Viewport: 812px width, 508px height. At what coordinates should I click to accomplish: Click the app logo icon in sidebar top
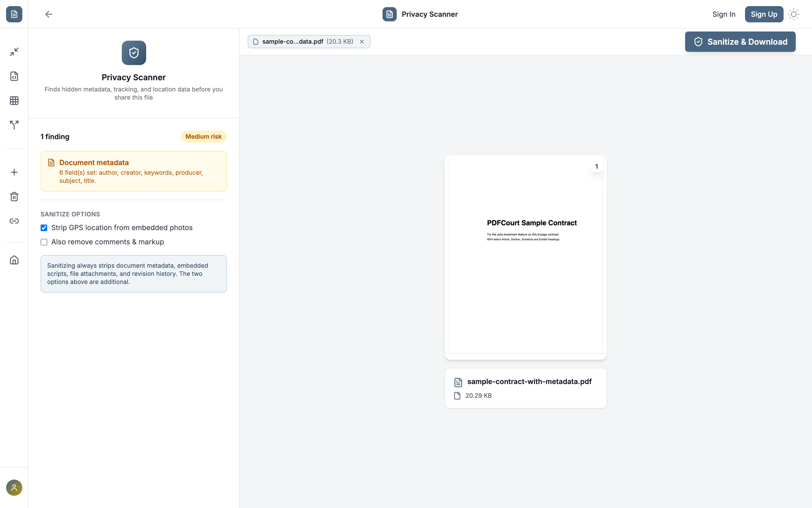coord(14,14)
